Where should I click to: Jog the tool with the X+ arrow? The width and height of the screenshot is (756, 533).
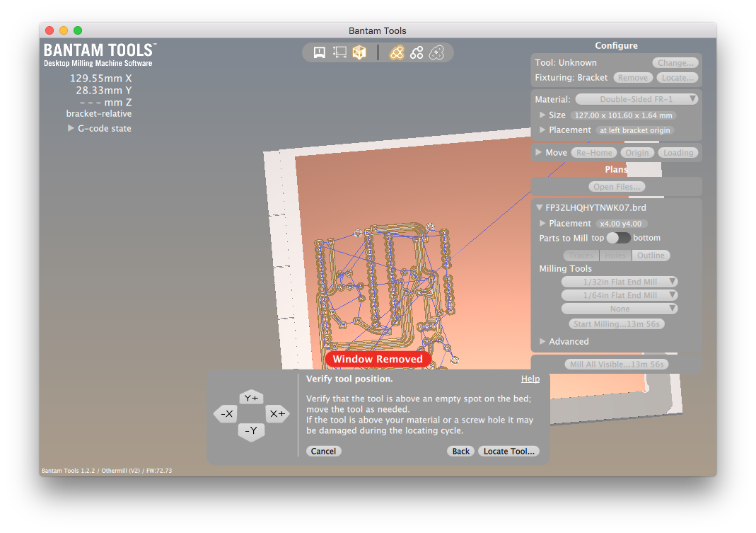pyautogui.click(x=277, y=414)
